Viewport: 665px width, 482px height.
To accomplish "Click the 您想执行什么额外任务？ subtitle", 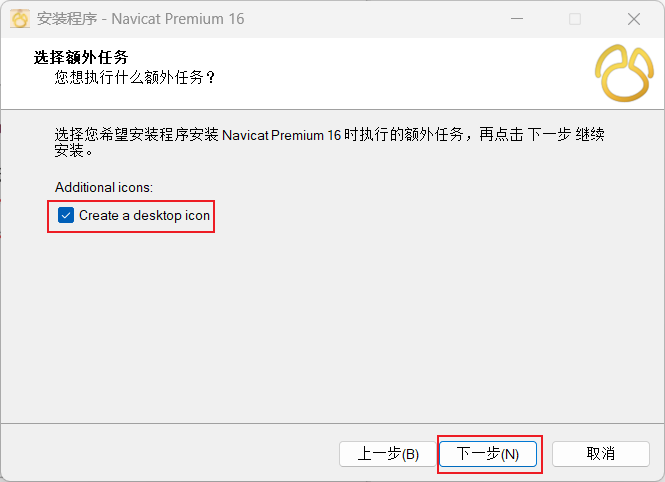I will [135, 77].
